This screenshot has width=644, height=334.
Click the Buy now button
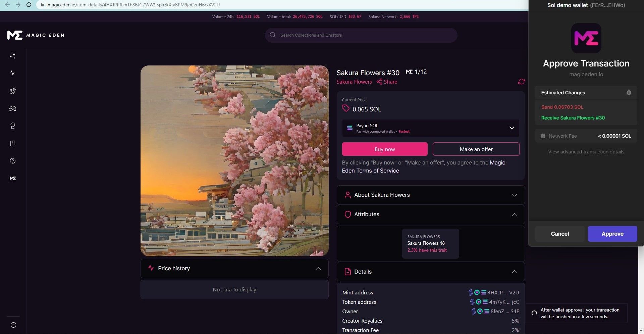(385, 149)
